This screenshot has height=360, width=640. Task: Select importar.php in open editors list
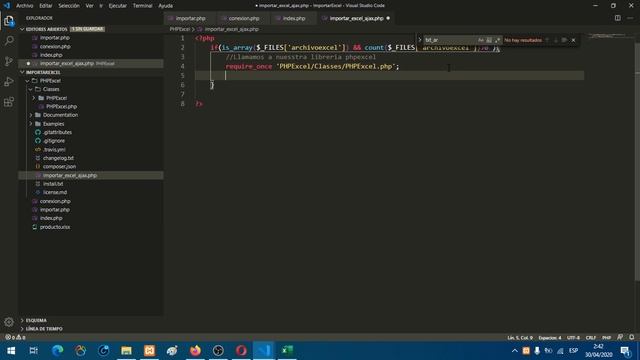point(55,38)
